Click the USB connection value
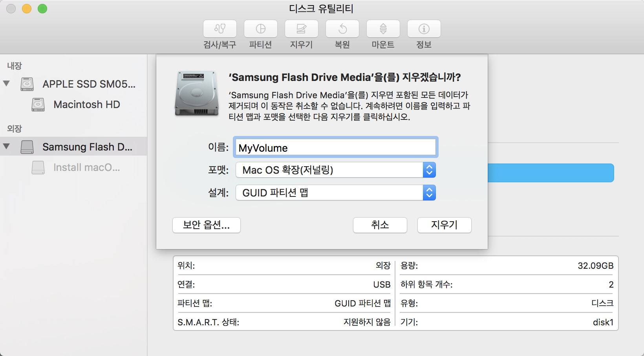Screen dimensions: 644x356 [x=382, y=284]
